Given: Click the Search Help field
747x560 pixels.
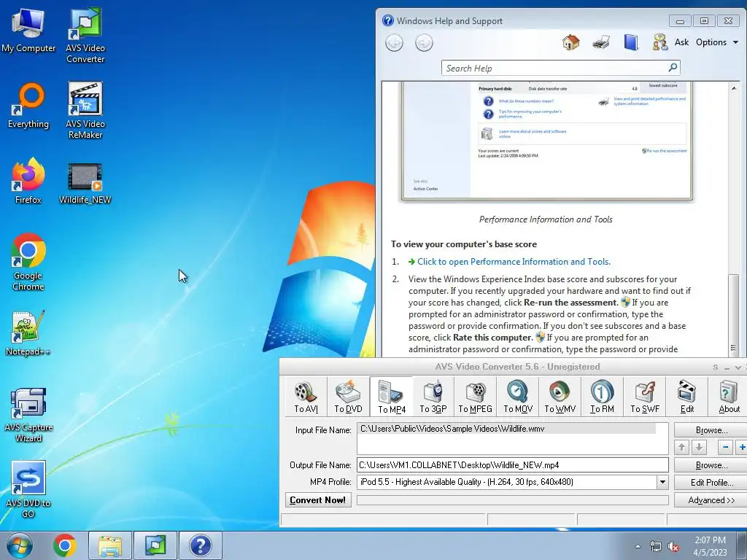Looking at the screenshot, I should 555,68.
